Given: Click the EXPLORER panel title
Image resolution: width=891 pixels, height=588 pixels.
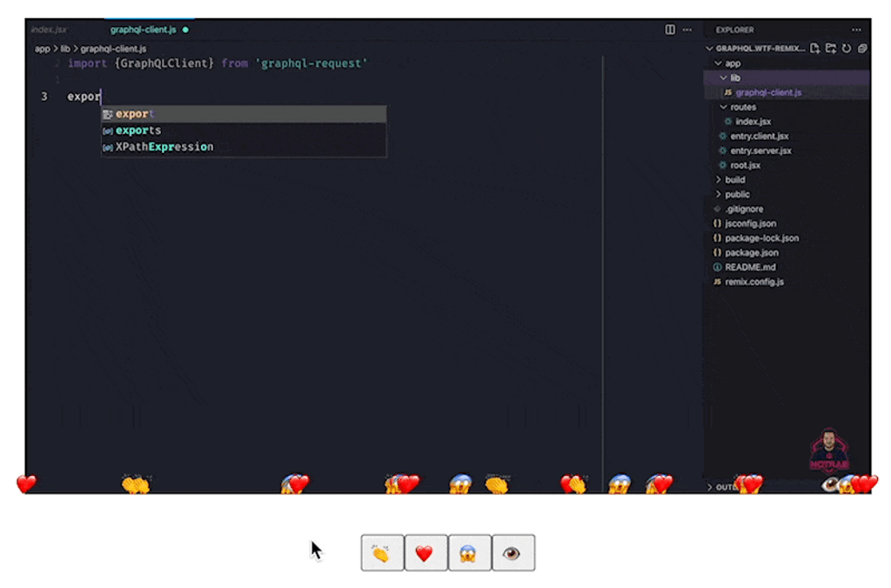Looking at the screenshot, I should pyautogui.click(x=734, y=30).
